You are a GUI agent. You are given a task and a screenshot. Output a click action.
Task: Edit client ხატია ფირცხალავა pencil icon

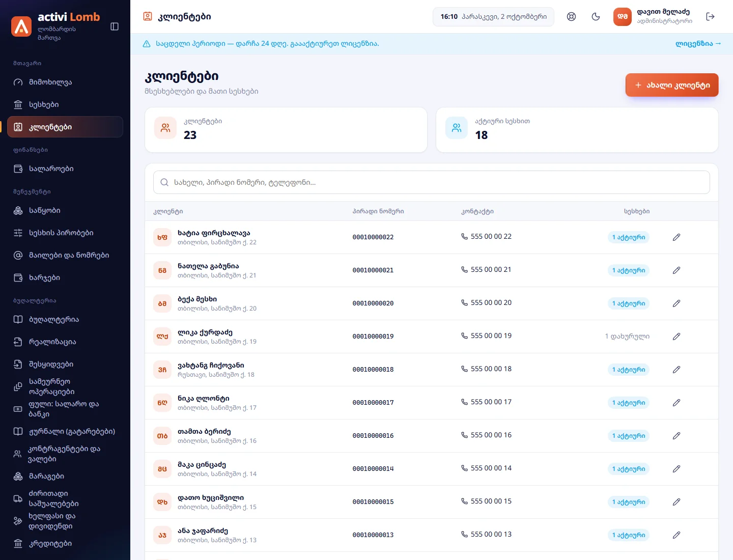[676, 237]
